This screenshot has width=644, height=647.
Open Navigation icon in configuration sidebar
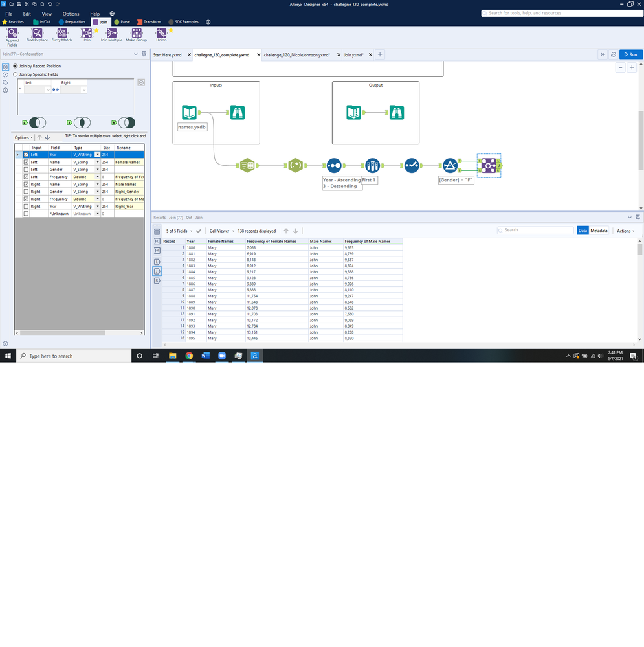(x=5, y=74)
